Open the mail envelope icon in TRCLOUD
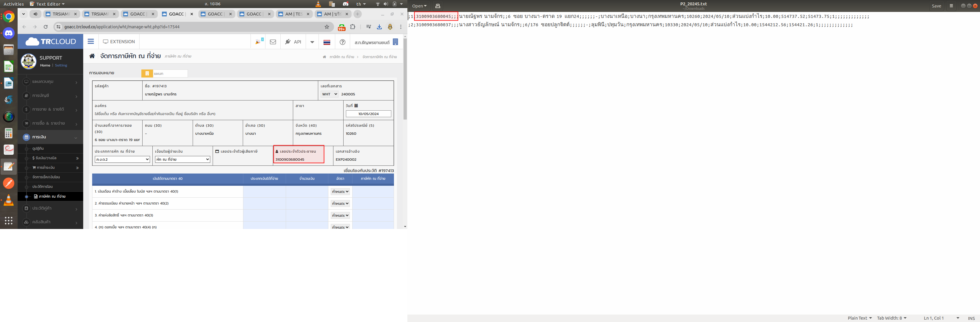 273,42
